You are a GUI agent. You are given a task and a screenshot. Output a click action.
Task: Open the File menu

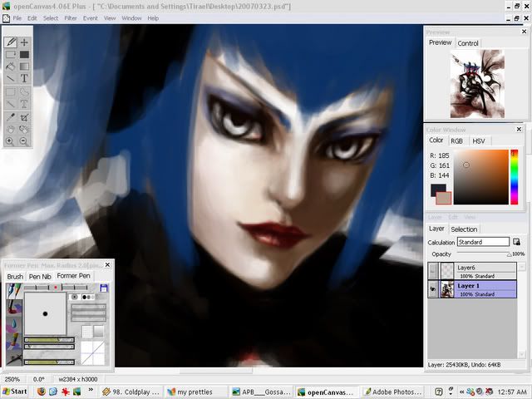pos(17,18)
